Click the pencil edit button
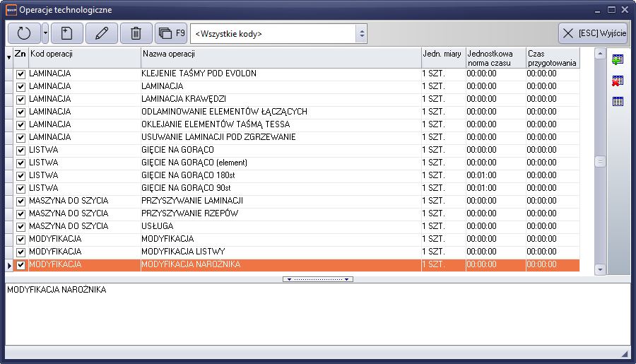The height and width of the screenshot is (364, 636). 102,33
